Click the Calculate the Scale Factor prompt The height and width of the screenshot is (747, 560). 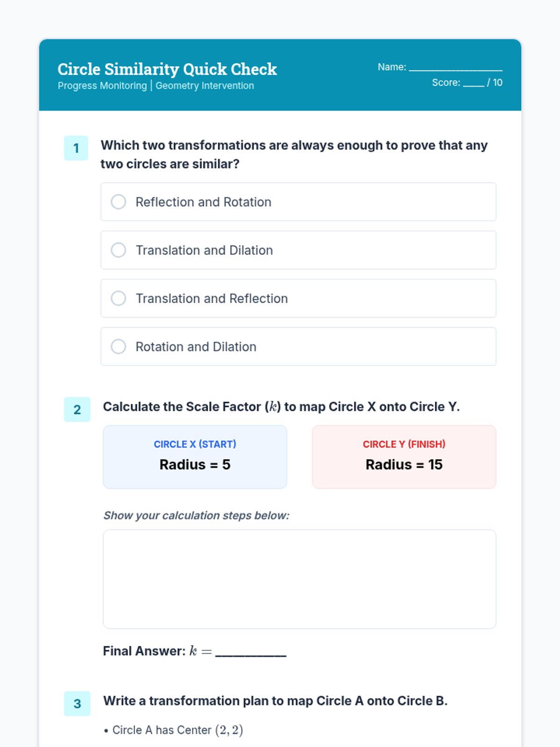point(281,407)
